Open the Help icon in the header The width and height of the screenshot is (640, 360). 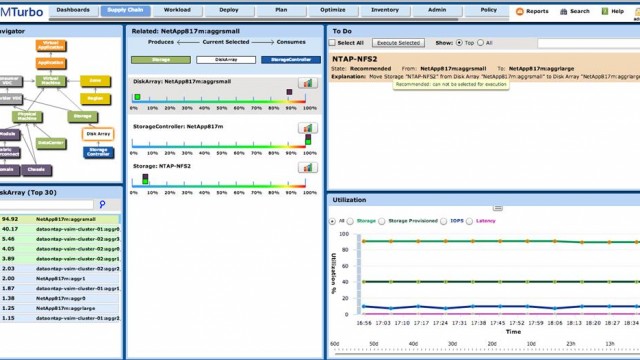605,11
